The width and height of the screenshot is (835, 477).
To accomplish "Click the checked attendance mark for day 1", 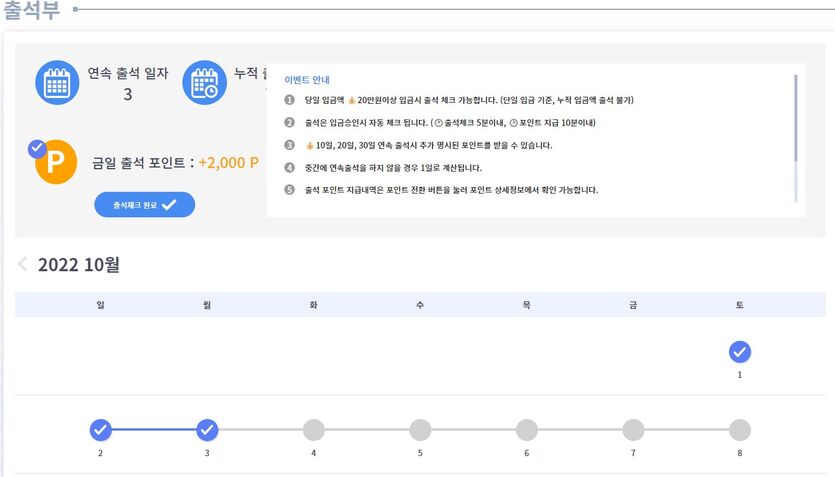I will coord(740,352).
